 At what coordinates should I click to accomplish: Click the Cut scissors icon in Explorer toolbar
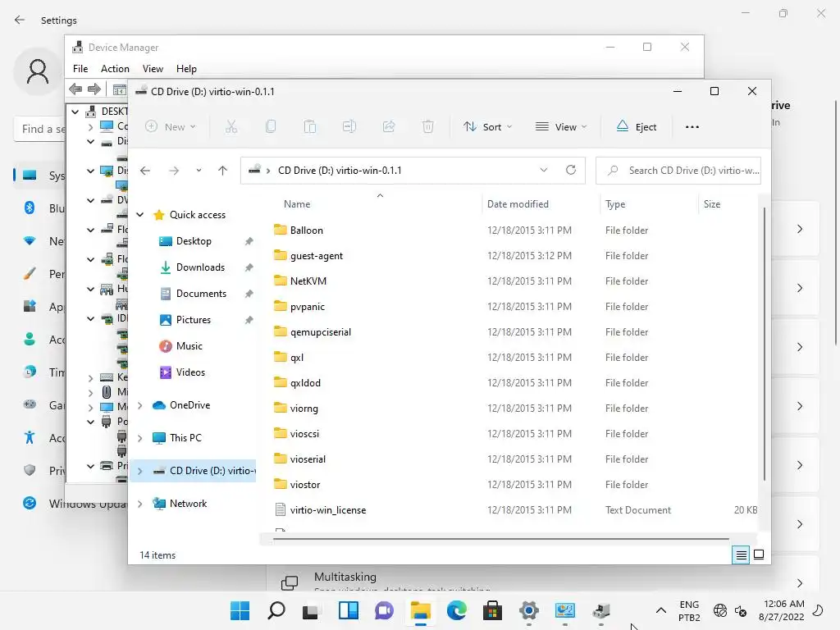pyautogui.click(x=231, y=127)
